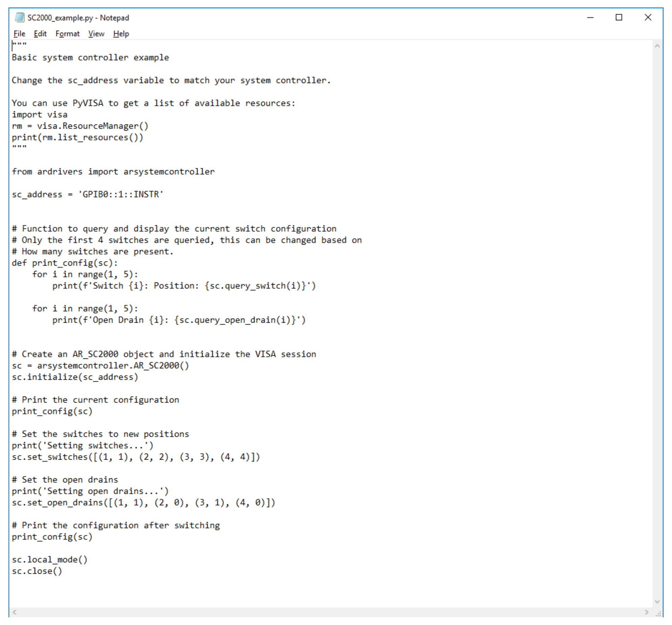Maximize the Notepad window
672x625 pixels.
[619, 17]
